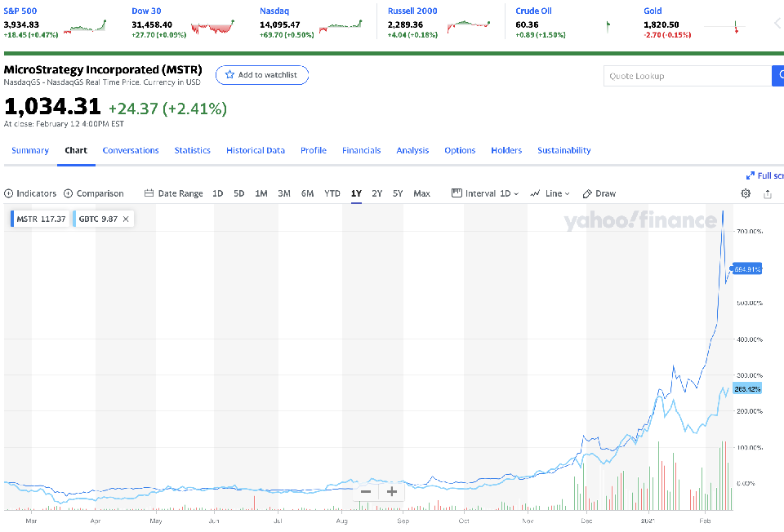Select the 1D range
Viewport: 784px width, 532px height.
tap(217, 193)
